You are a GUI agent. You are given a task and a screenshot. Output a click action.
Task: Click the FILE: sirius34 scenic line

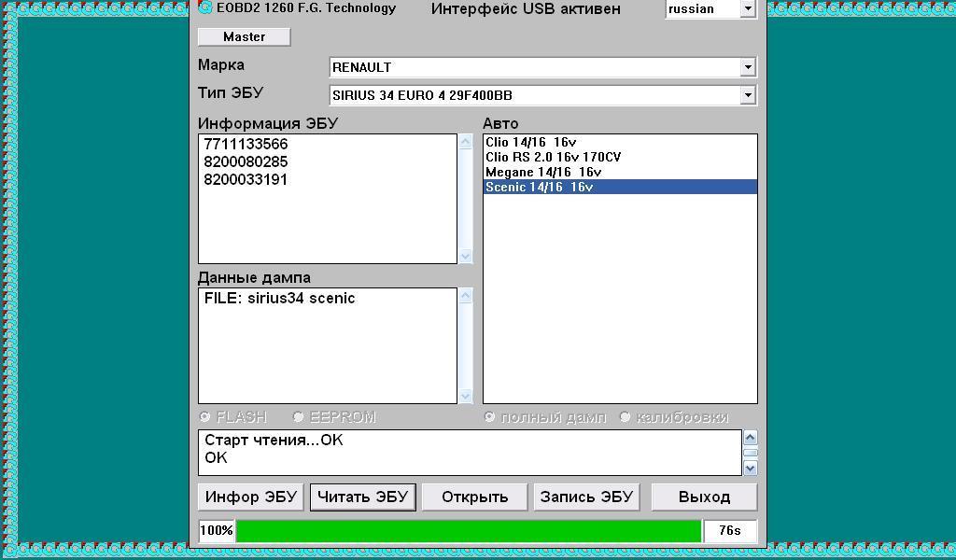pyautogui.click(x=279, y=298)
